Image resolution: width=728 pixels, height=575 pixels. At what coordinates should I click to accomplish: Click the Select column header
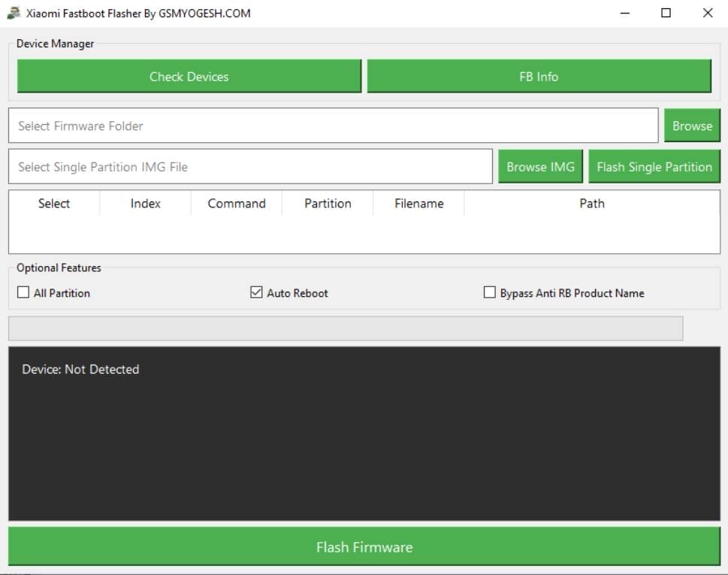coord(53,203)
